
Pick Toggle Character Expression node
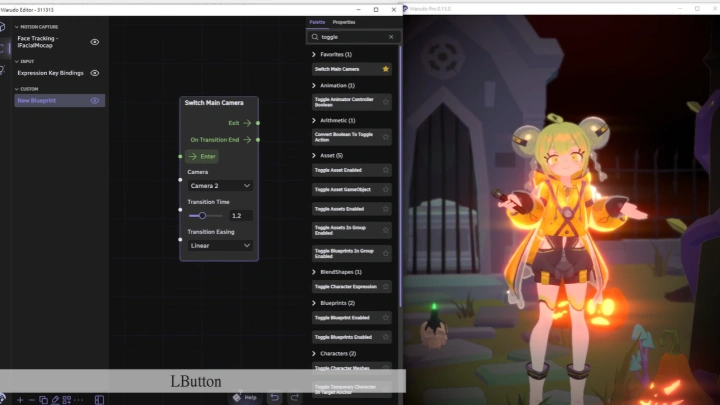click(351, 287)
